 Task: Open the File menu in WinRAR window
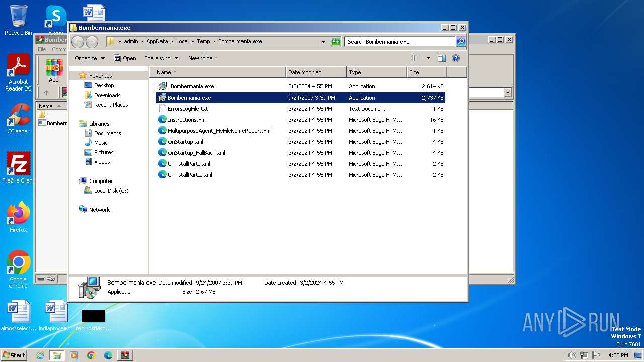(x=42, y=49)
